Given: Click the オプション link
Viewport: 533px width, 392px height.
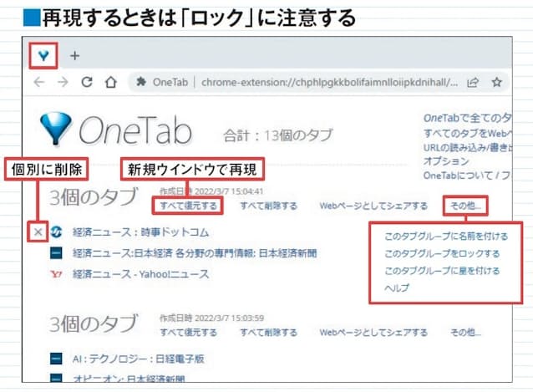Looking at the screenshot, I should tap(446, 161).
